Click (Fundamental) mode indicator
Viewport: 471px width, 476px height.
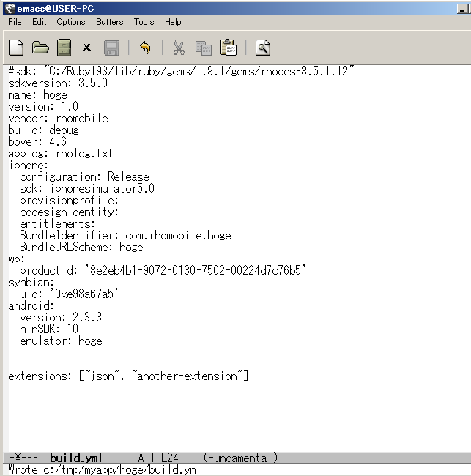240,458
